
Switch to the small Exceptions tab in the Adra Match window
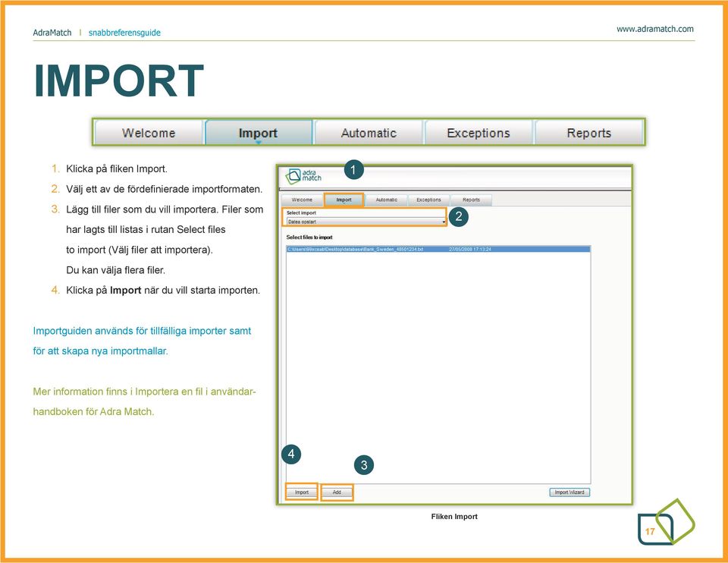pyautogui.click(x=428, y=200)
